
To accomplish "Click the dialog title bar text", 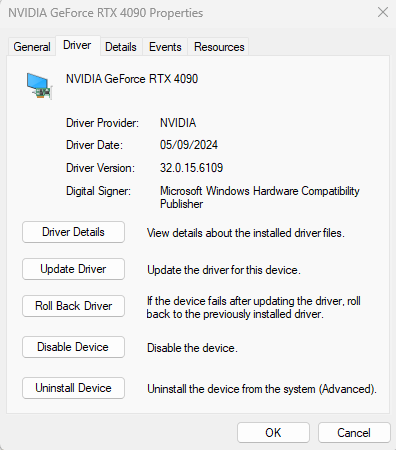I will (x=106, y=13).
